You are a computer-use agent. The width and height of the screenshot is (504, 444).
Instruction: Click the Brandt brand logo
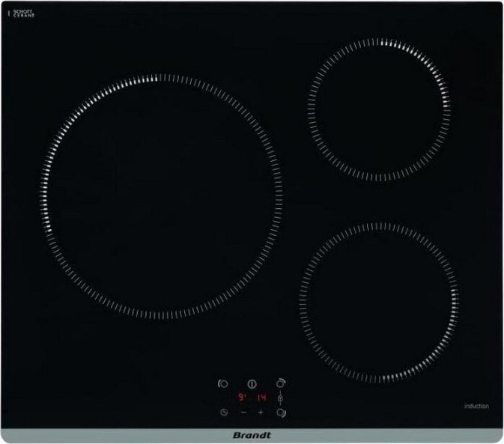(x=252, y=433)
